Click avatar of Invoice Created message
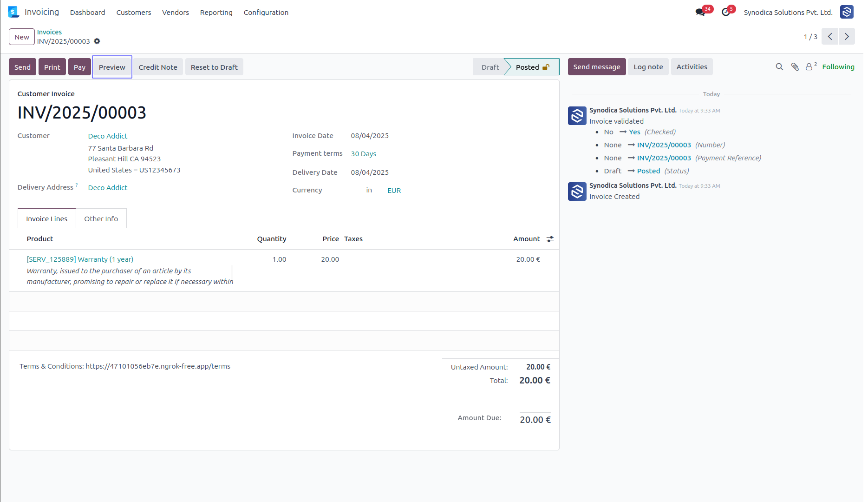868x502 pixels. pos(577,191)
